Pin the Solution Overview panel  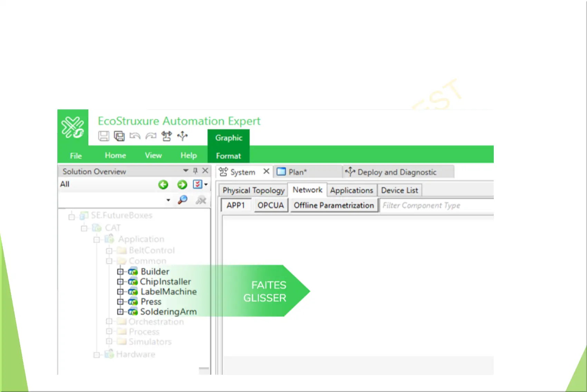tap(195, 170)
